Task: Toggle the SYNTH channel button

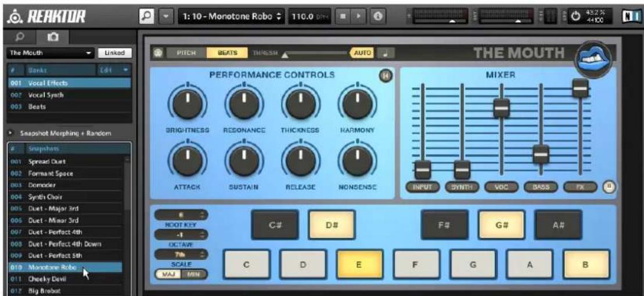Action: (x=462, y=187)
